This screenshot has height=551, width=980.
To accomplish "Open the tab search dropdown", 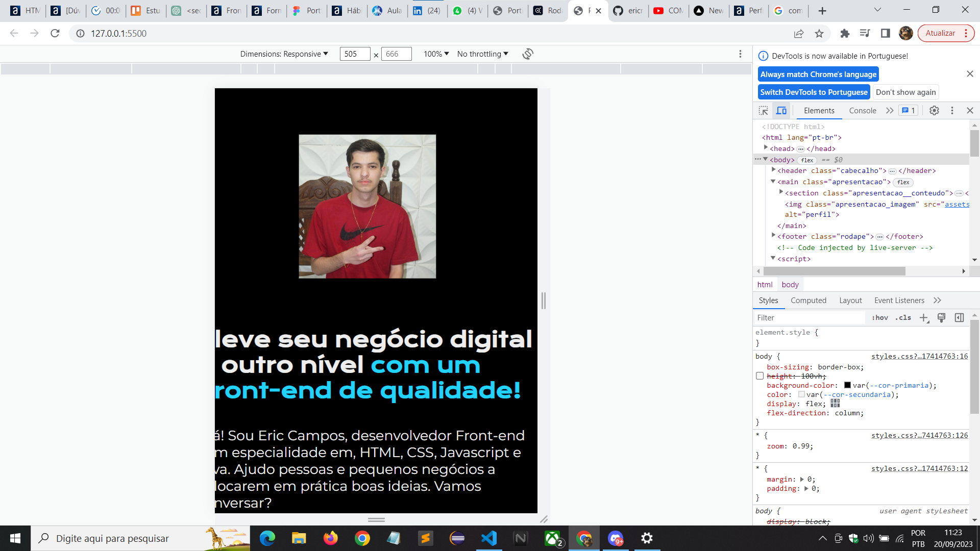I will 877,10.
